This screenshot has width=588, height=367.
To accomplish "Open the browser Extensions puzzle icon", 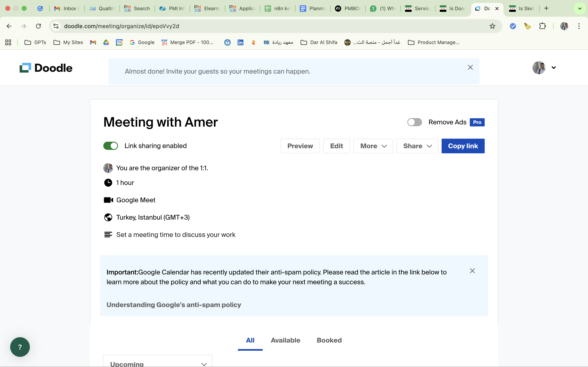I will point(542,26).
